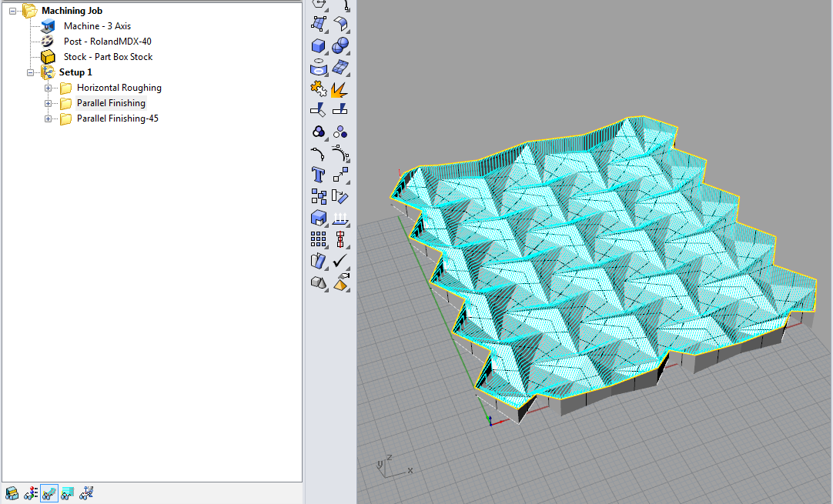Select Horizontal Roughing in the tree
The height and width of the screenshot is (504, 833).
pos(119,88)
